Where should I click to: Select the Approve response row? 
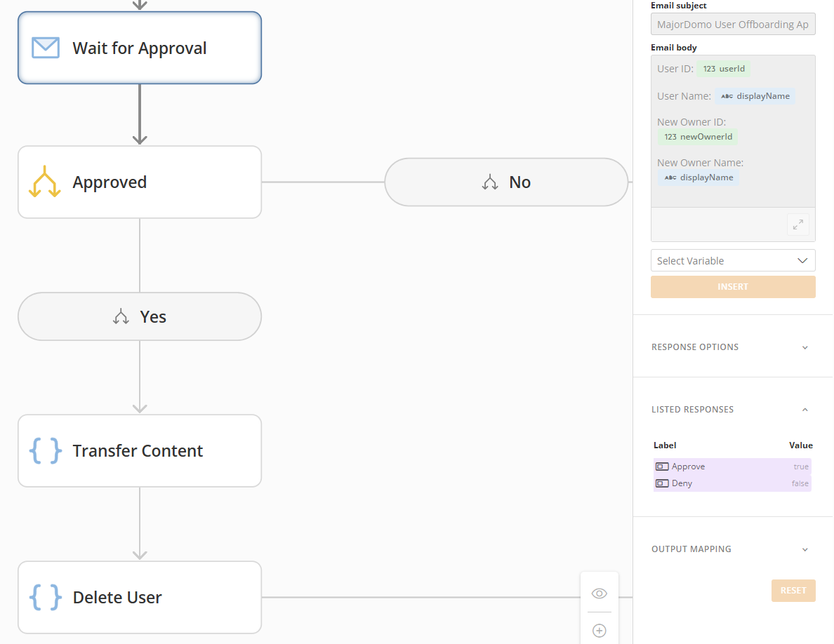tap(732, 467)
